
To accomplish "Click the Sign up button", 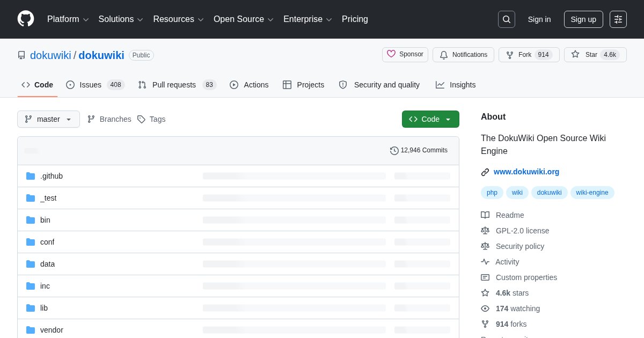I will [583, 19].
